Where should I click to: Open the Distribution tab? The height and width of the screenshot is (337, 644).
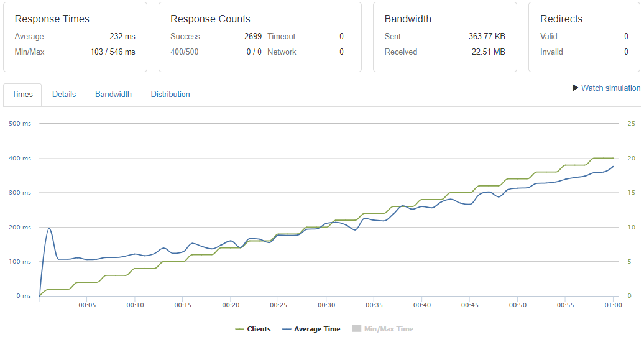tap(170, 95)
